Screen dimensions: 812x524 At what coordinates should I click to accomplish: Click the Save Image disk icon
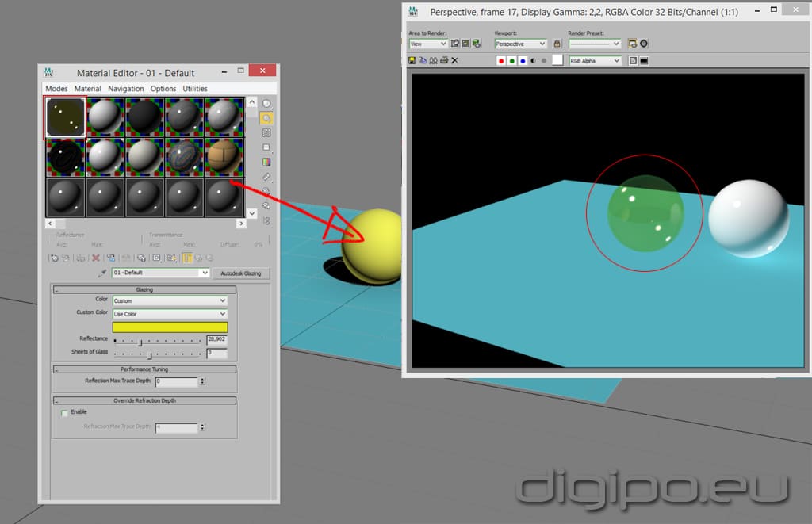(x=412, y=60)
